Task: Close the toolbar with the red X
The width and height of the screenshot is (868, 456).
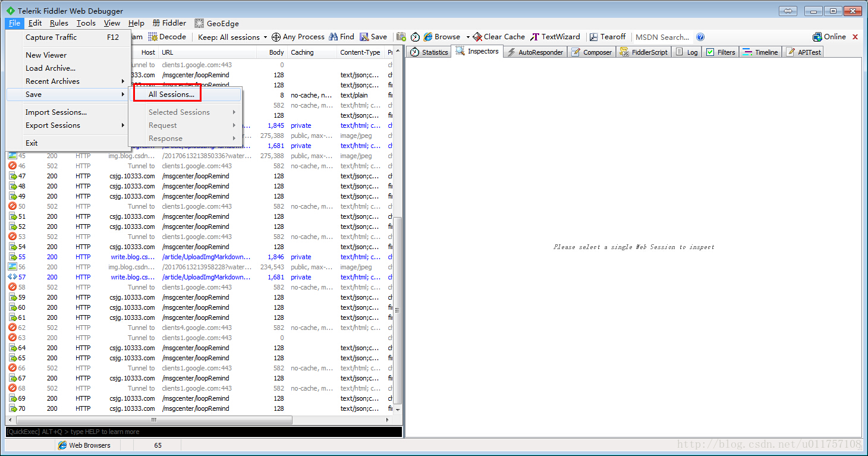Action: click(856, 37)
